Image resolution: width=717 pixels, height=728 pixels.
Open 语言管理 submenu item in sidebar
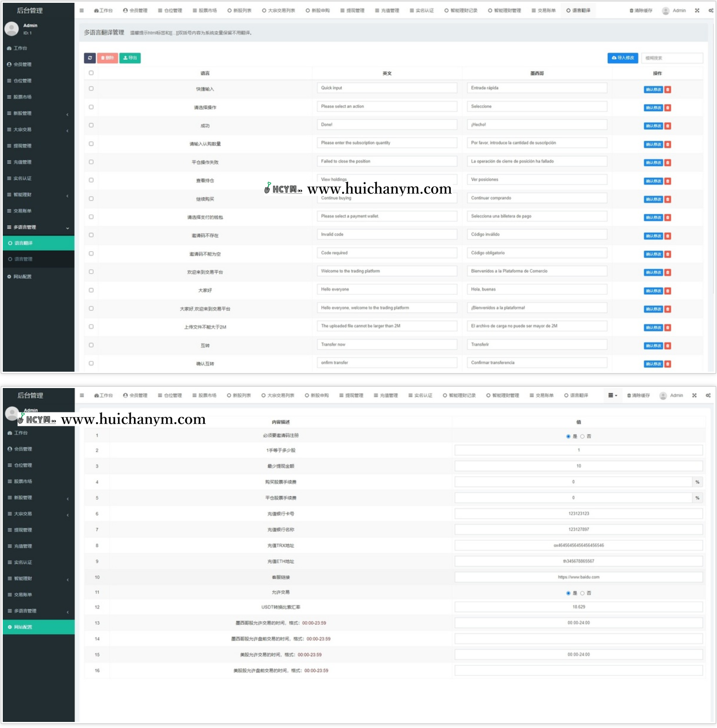click(23, 259)
